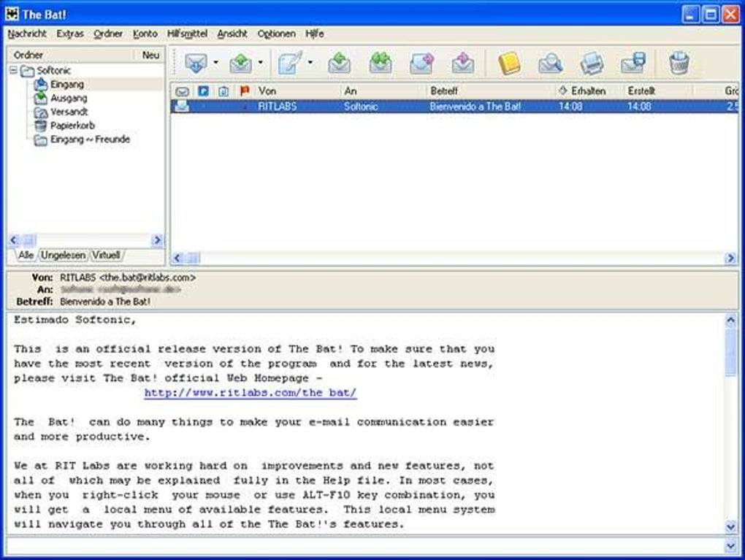Open the Konto menu

(x=145, y=34)
